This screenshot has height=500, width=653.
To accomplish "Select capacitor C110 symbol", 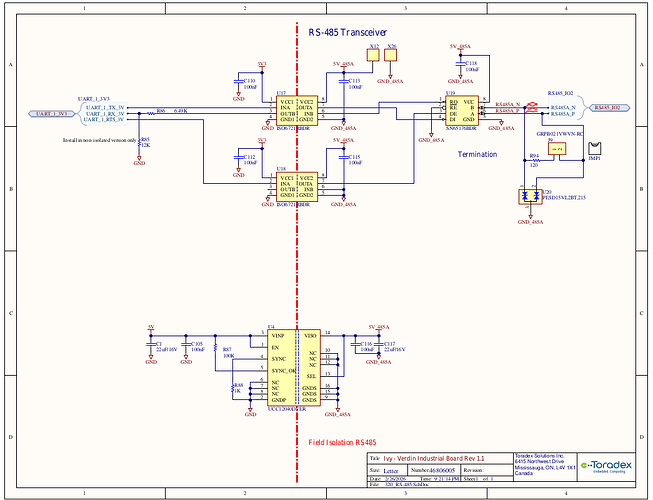I will pos(238,82).
